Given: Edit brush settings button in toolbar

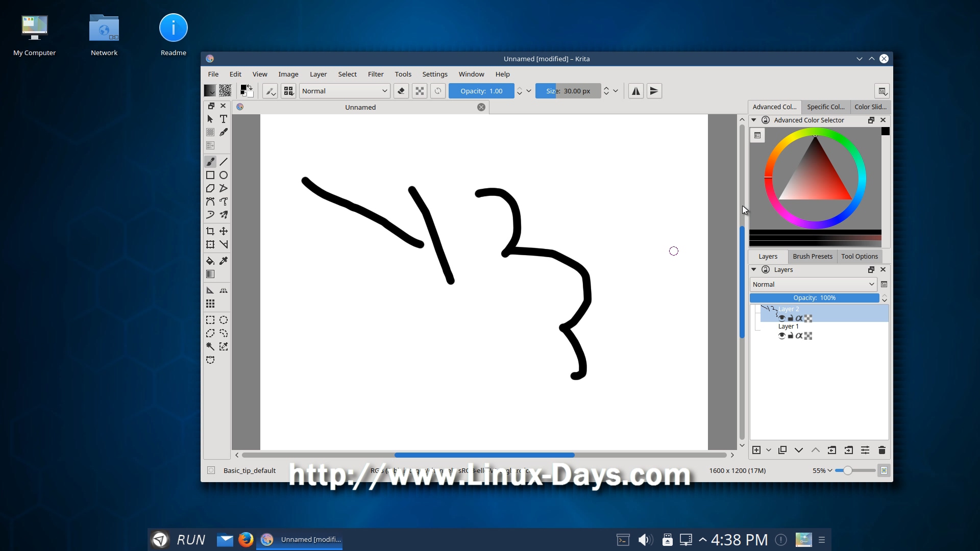Looking at the screenshot, I should pos(270,91).
